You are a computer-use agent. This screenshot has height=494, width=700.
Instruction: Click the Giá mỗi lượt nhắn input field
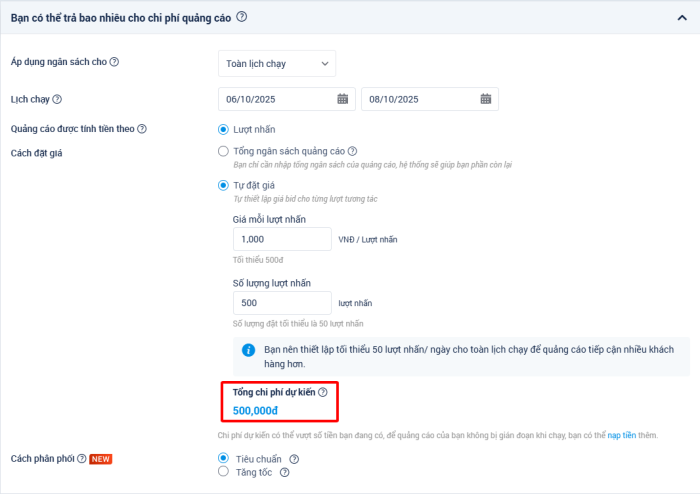[281, 239]
